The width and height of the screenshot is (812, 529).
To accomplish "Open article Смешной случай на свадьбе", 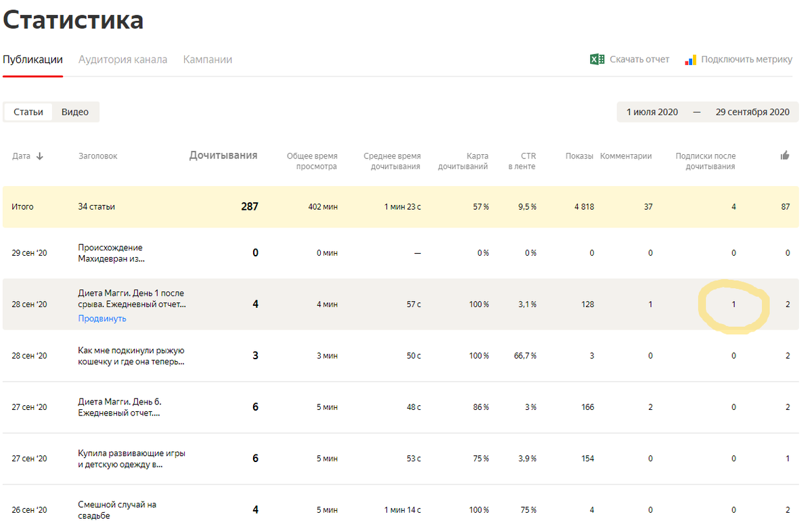I will click(x=118, y=510).
